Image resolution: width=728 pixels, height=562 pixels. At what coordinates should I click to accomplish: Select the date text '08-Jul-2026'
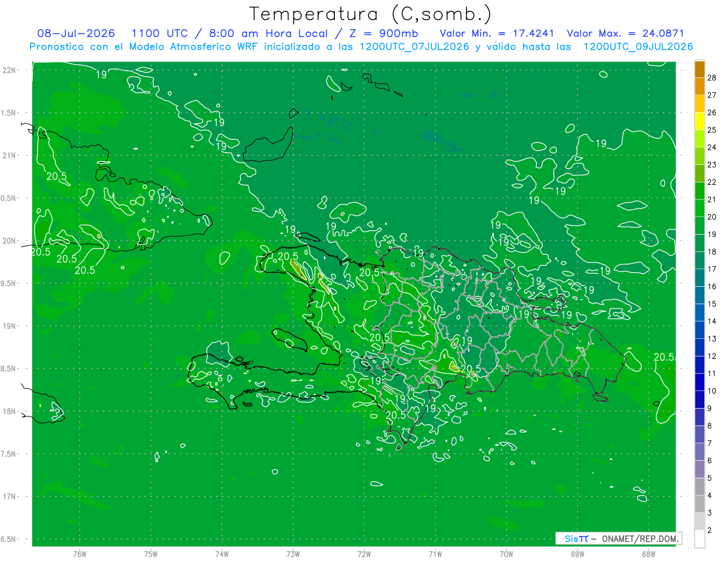pos(76,33)
